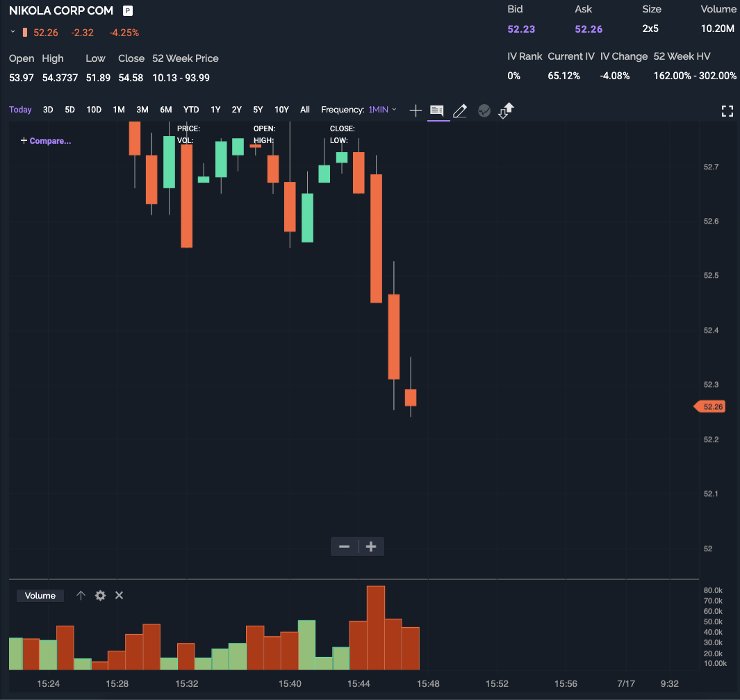Enter fullscreen chart mode

coord(727,111)
